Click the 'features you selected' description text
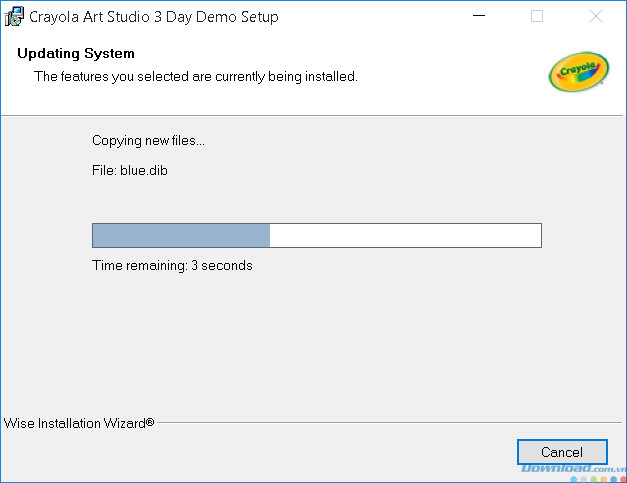Image resolution: width=627 pixels, height=483 pixels. point(196,76)
